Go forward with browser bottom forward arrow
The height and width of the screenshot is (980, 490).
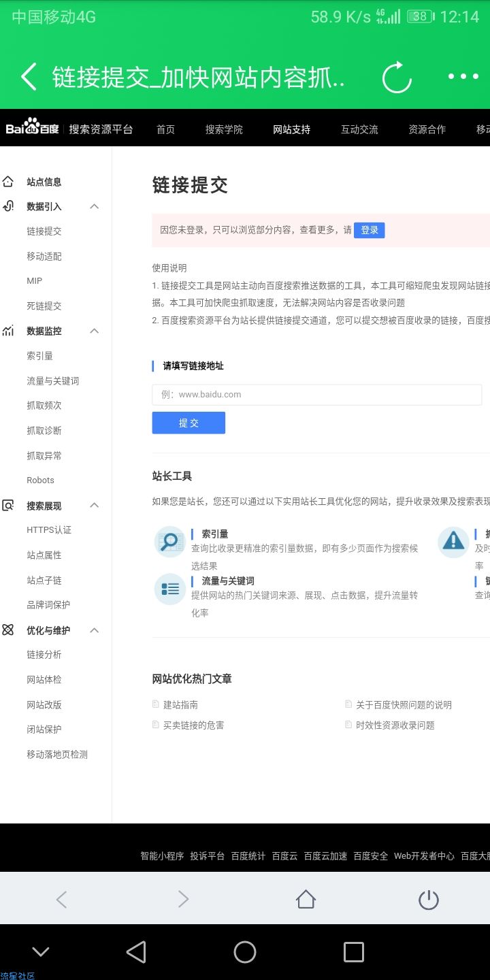tap(183, 900)
